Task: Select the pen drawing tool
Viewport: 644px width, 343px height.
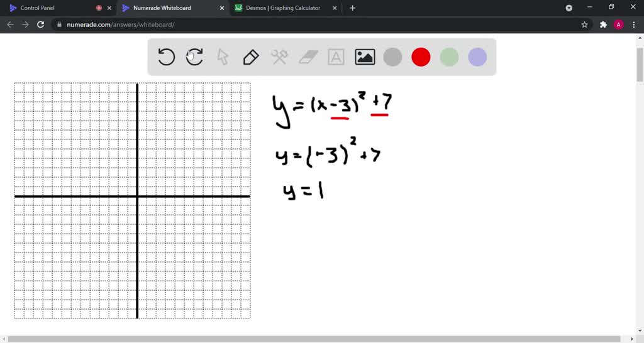Action: pyautogui.click(x=251, y=57)
